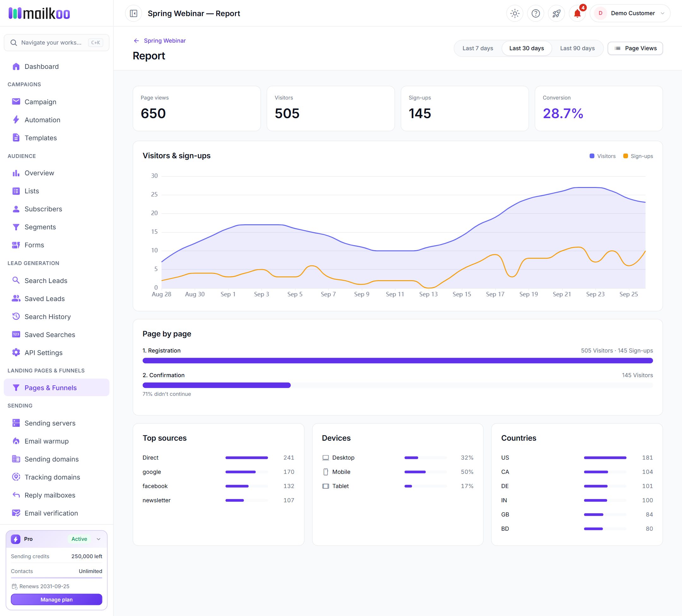Collapse the sidebar panel toggle icon

click(134, 13)
